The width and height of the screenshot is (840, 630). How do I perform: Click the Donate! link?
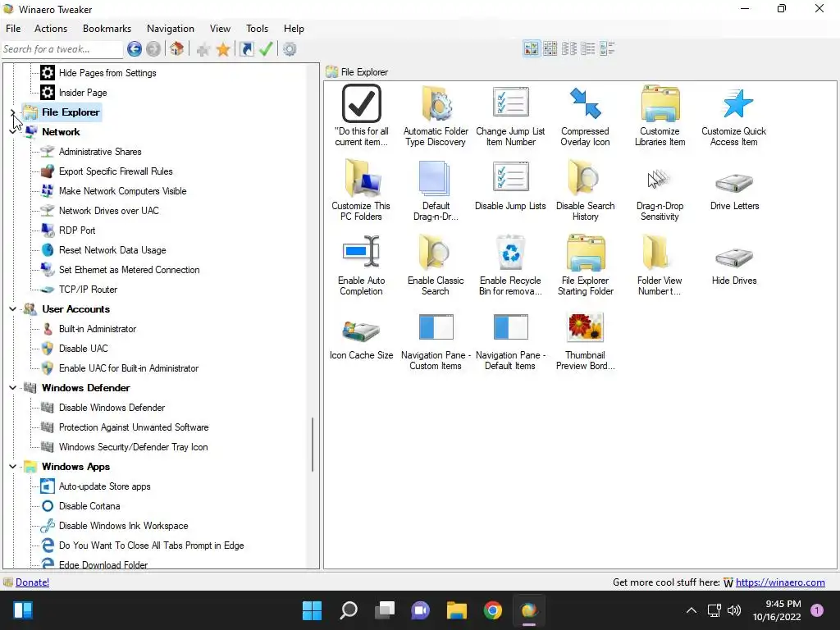tap(32, 582)
